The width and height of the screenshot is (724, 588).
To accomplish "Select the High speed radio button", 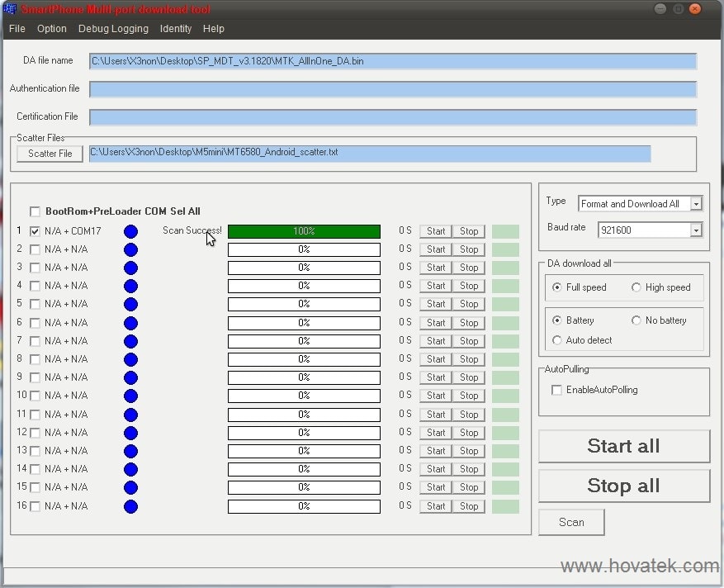I will [x=636, y=287].
